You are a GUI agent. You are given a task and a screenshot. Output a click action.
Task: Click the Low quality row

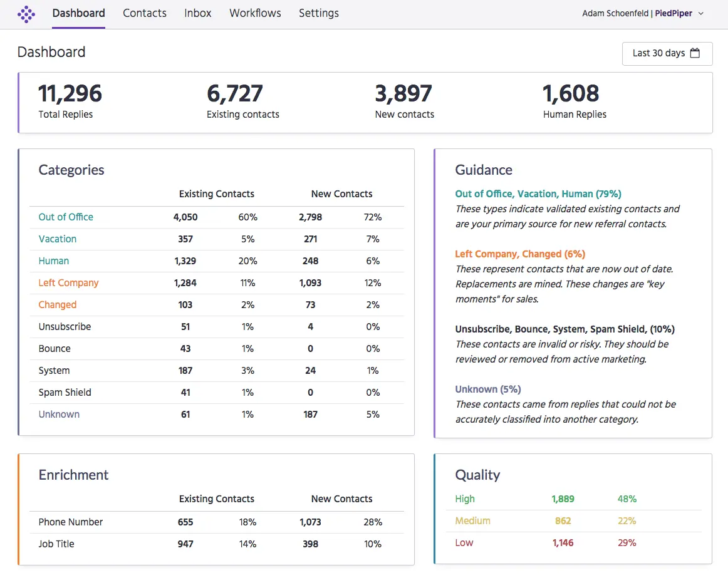tap(464, 543)
